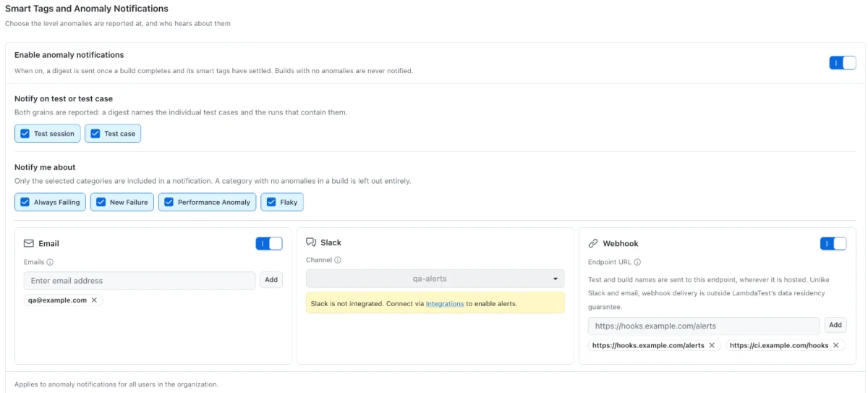Viewport: 868px width, 393px height.
Task: Click the Add button for emails
Action: (271, 280)
